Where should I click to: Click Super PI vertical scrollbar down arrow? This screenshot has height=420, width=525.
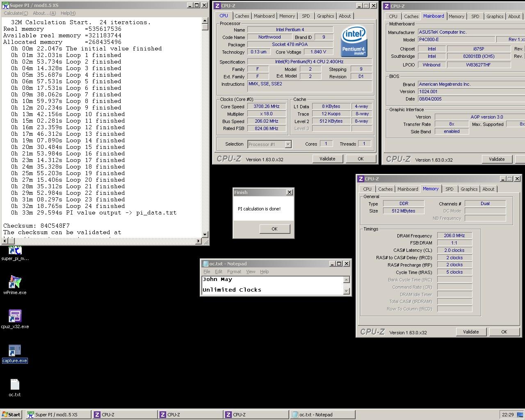click(205, 234)
